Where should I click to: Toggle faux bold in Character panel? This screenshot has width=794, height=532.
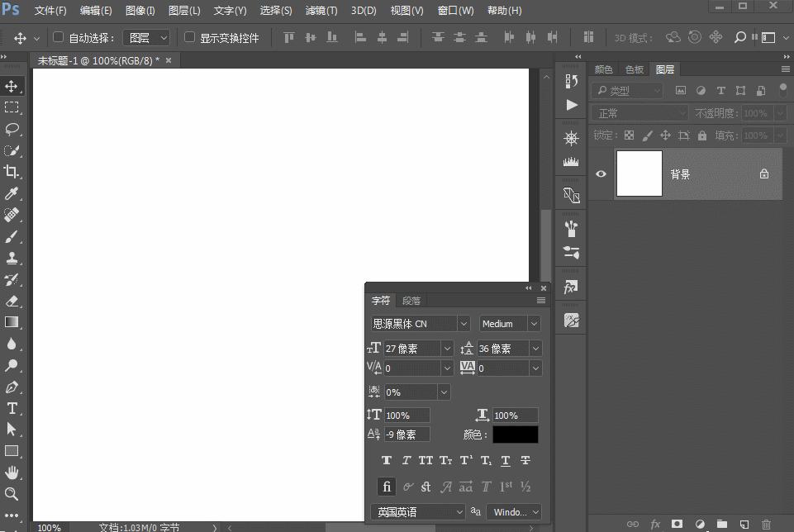[386, 460]
